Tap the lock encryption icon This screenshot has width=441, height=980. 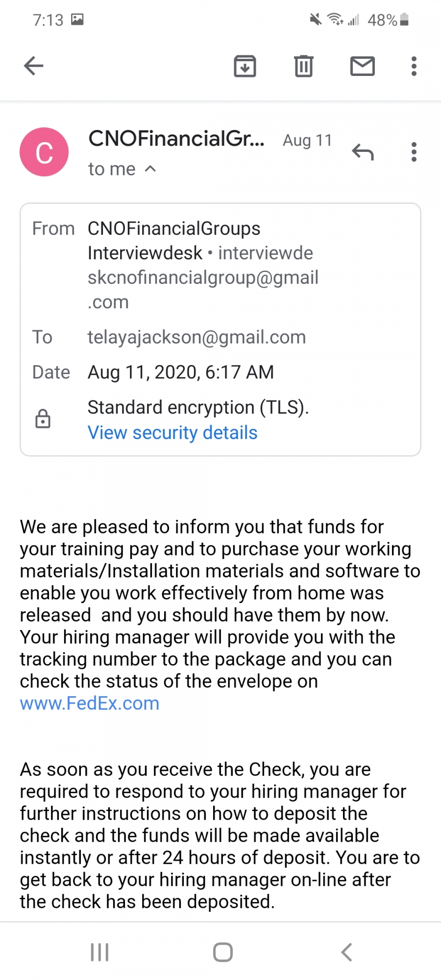43,419
